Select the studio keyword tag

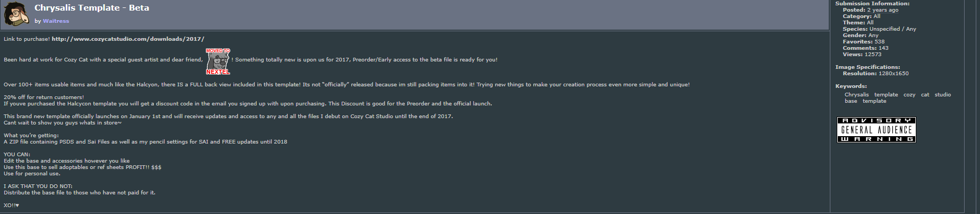tap(942, 95)
